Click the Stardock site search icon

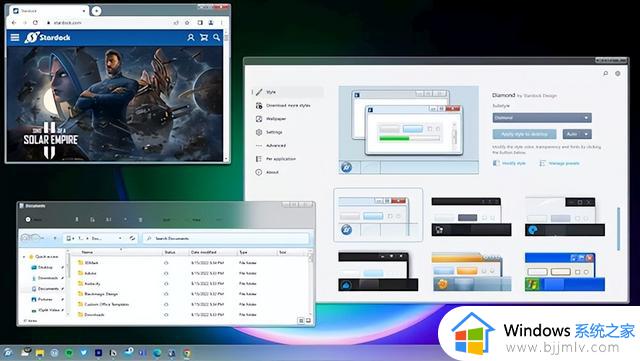pyautogui.click(x=216, y=38)
